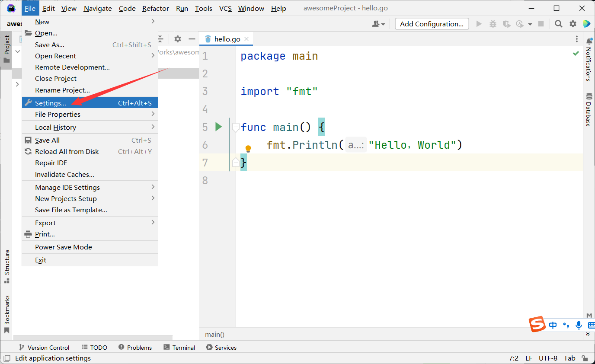The width and height of the screenshot is (595, 364).
Task: Close the hello.go editor tab
Action: (x=246, y=39)
